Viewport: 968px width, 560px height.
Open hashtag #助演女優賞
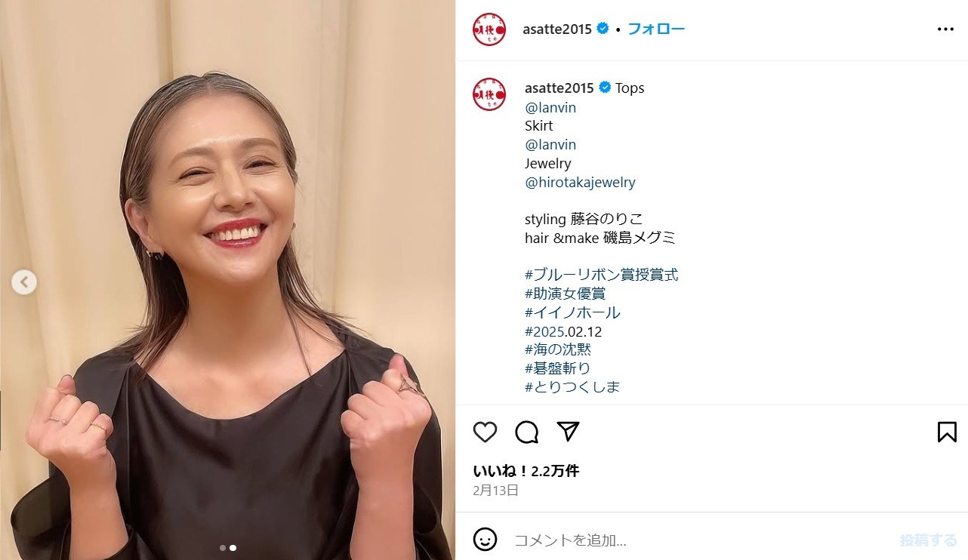pos(565,294)
